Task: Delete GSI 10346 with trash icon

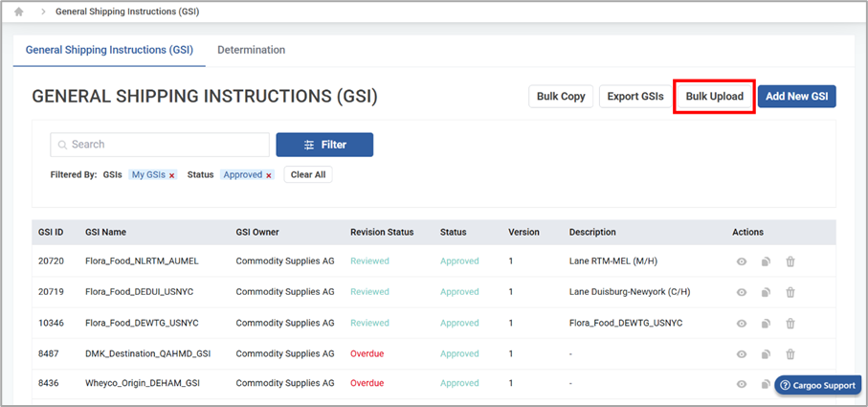Action: [x=790, y=324]
